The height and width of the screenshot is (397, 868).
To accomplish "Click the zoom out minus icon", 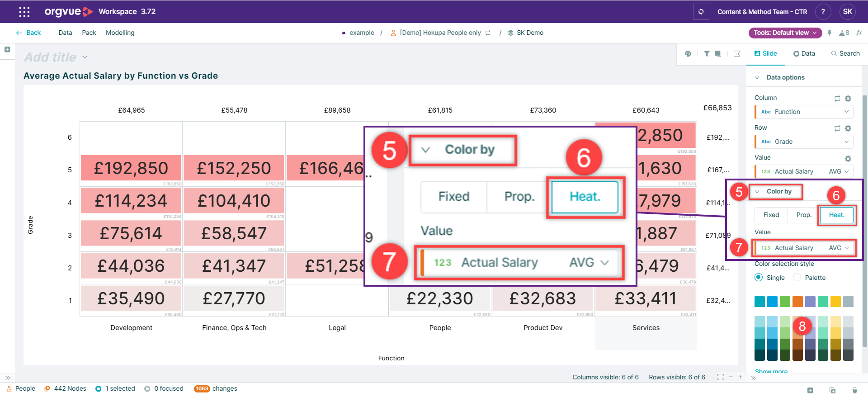I will [731, 377].
